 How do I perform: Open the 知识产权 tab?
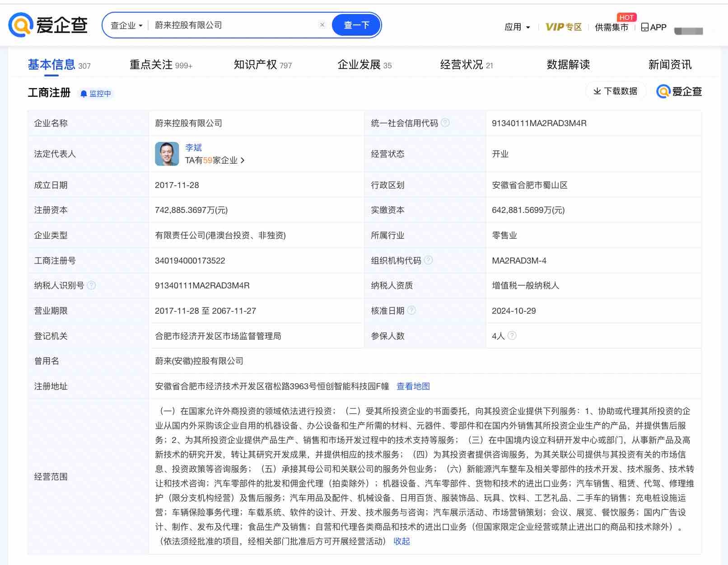pyautogui.click(x=263, y=65)
